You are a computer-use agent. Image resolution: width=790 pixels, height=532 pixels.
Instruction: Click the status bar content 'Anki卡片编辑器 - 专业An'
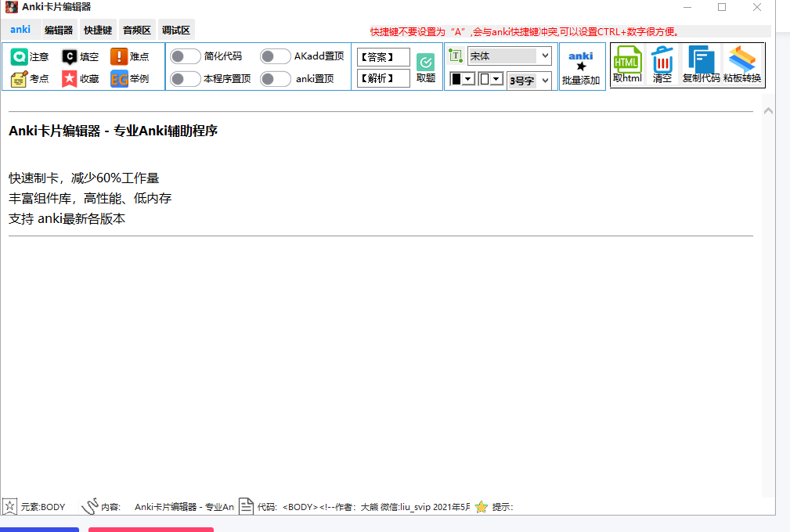point(184,507)
